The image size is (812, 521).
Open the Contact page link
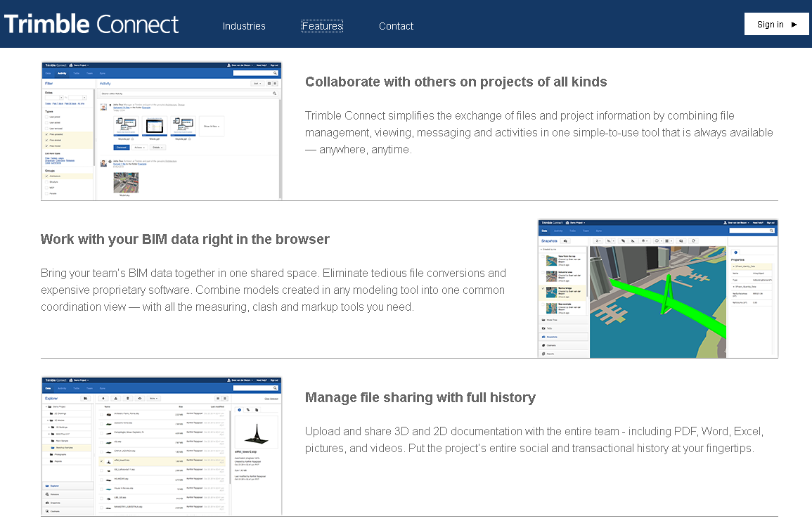pos(397,26)
